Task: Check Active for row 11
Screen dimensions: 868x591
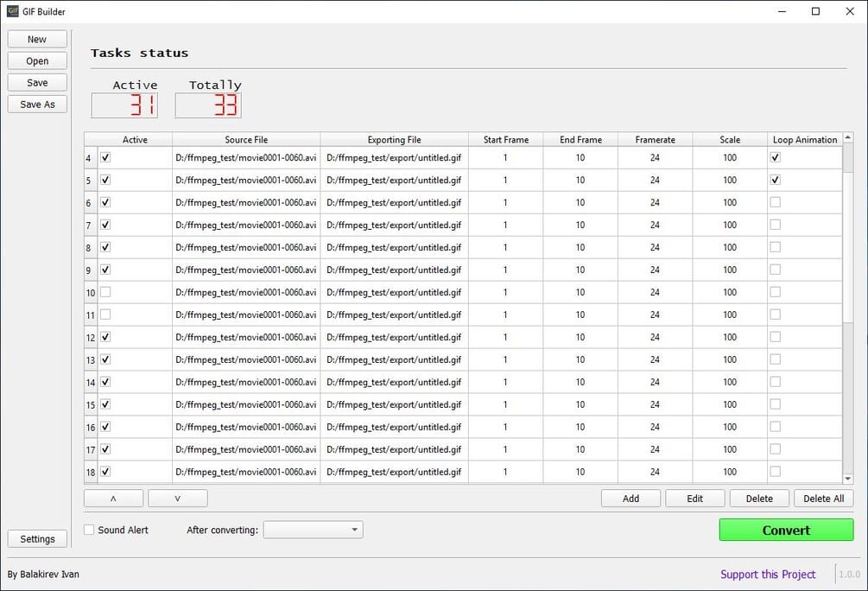Action: [105, 315]
